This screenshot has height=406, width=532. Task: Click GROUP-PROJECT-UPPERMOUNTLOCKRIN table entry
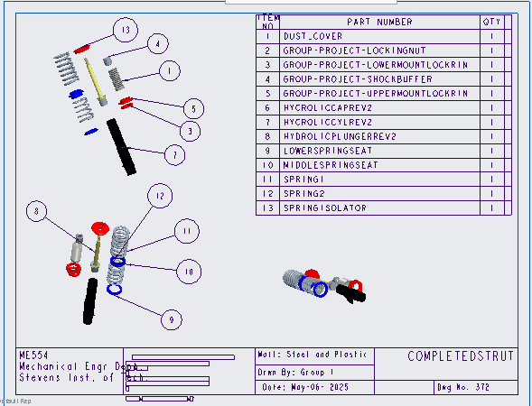point(379,94)
